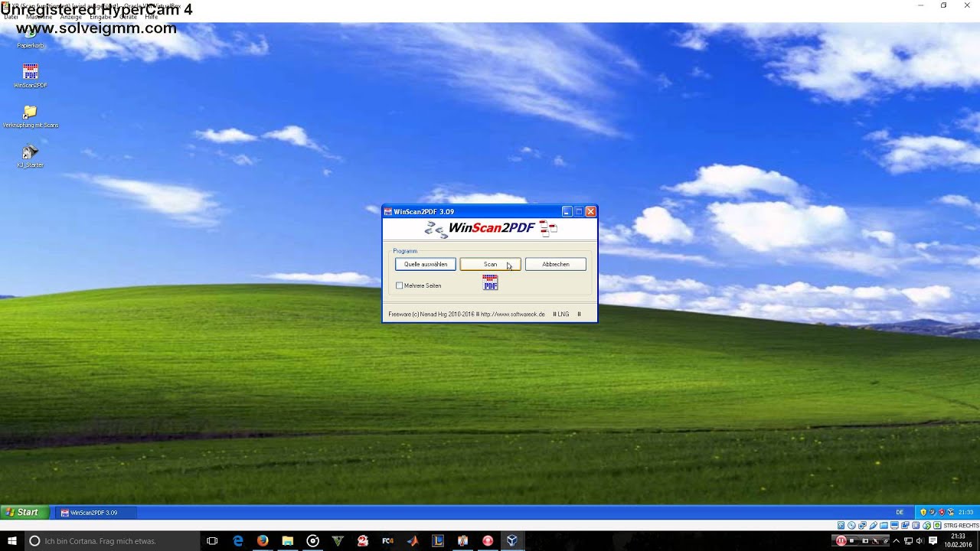
Task: Click the Cortana search box
Action: [x=111, y=541]
